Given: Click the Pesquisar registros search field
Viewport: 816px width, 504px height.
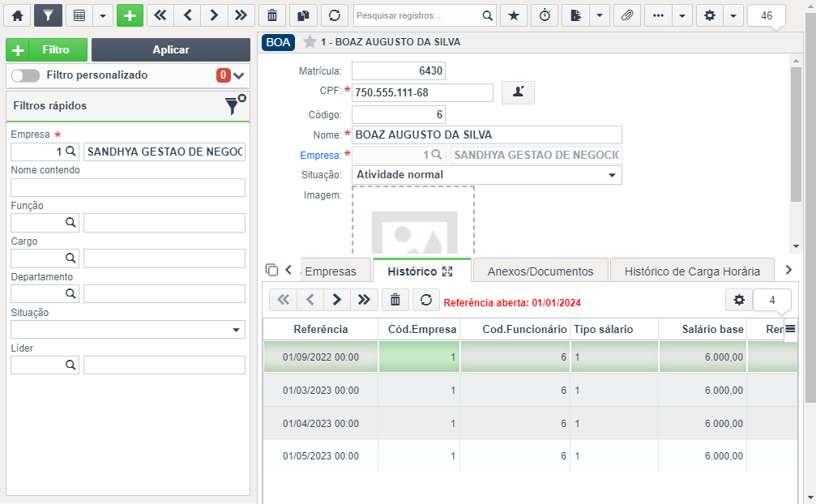Looking at the screenshot, I should coord(417,15).
